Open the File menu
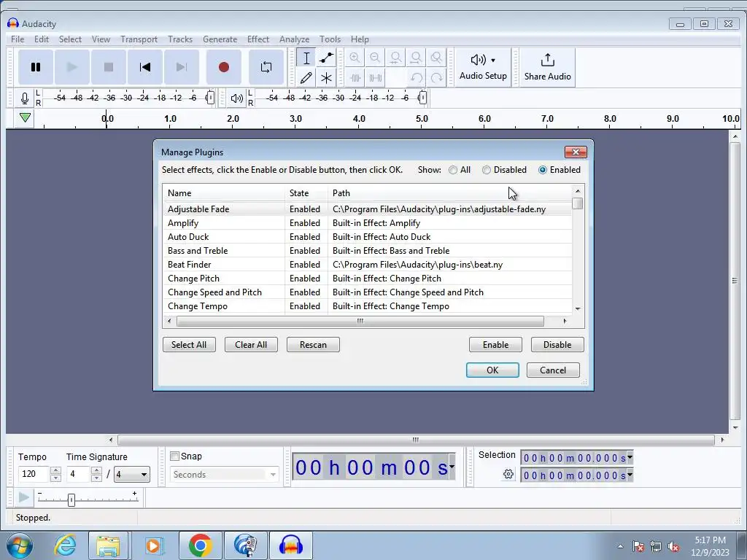747x560 pixels. click(18, 39)
